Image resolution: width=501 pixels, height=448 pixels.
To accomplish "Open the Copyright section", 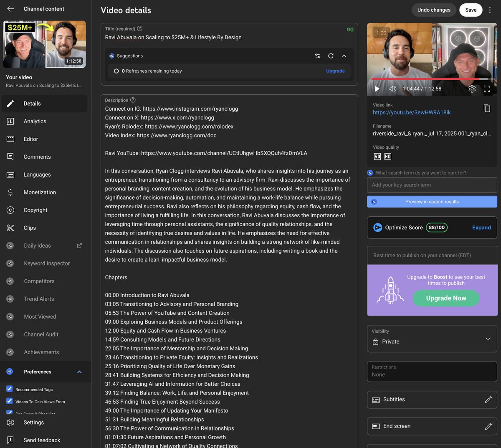I will (44, 210).
